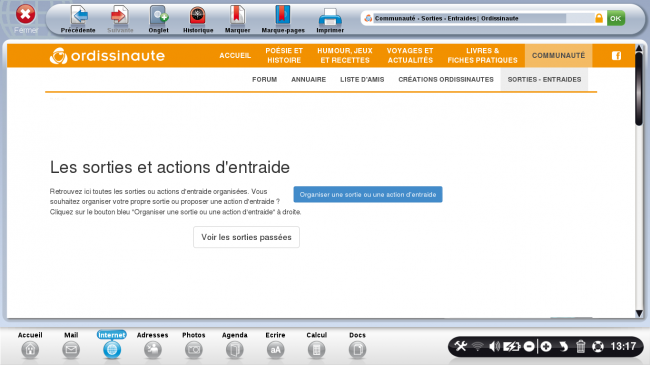Open the Agenda application
This screenshot has width=650, height=365.
point(235,345)
